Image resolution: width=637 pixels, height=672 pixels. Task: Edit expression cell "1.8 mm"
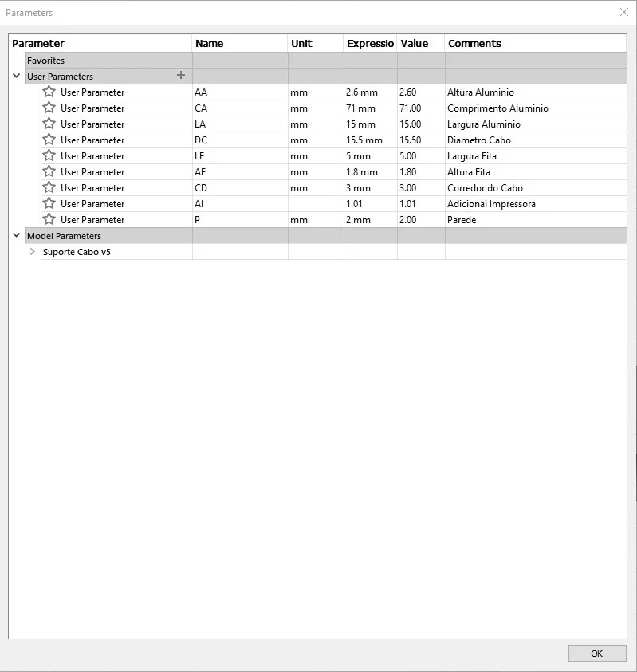coord(371,172)
